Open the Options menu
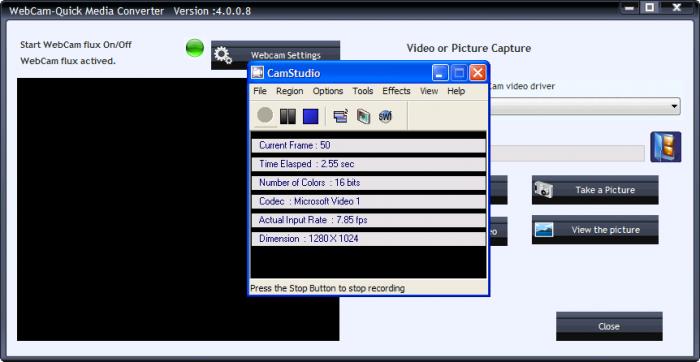The image size is (700, 362). click(328, 91)
